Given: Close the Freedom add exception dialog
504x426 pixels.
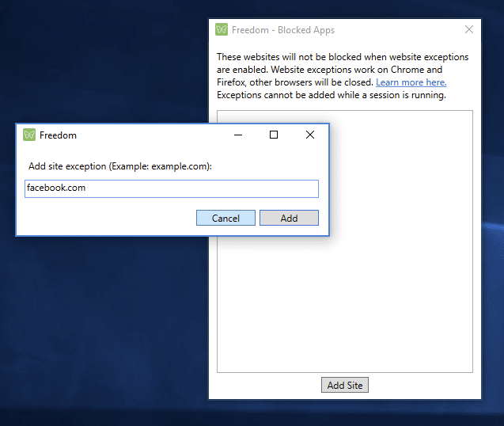Looking at the screenshot, I should (x=310, y=135).
